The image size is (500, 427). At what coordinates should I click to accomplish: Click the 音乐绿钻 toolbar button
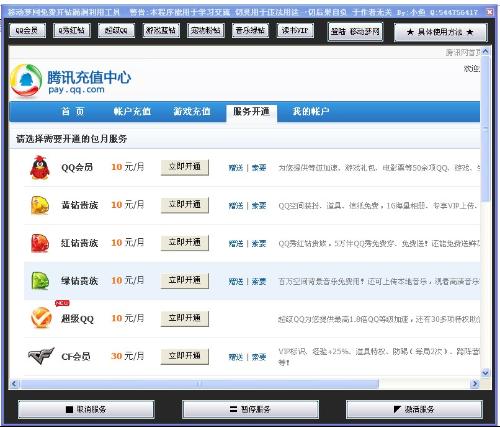click(250, 31)
